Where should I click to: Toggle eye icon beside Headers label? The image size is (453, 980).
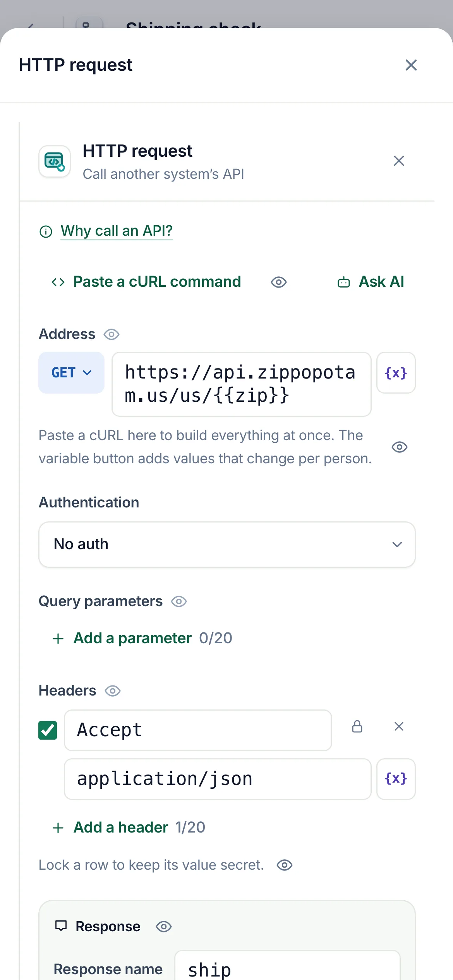113,691
